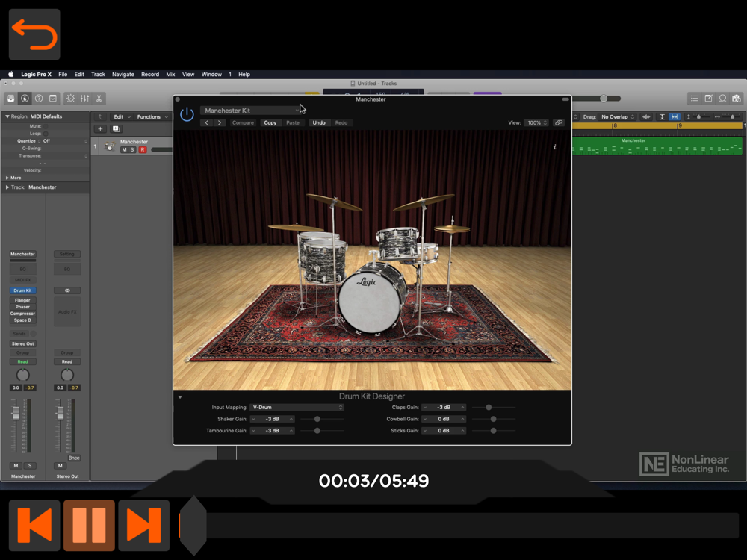Viewport: 747px width, 560px height.
Task: Click the duplicate track icon
Action: (116, 129)
